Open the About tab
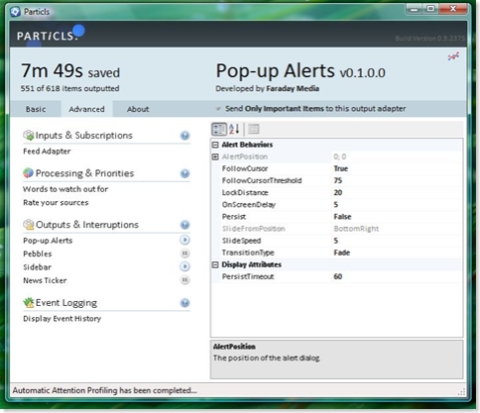480x413 pixels. point(138,109)
